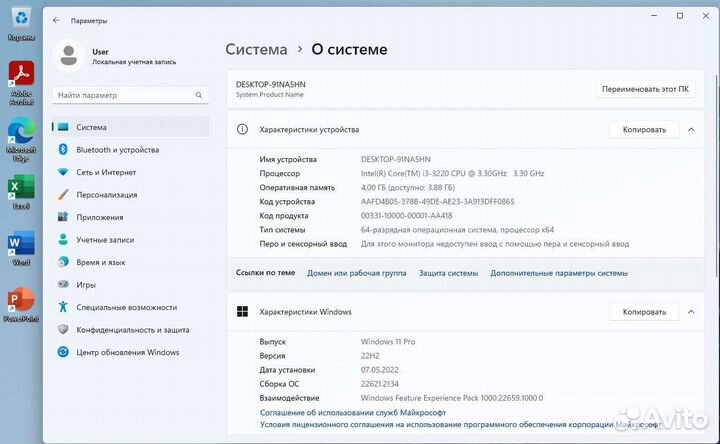Image resolution: width=720 pixels, height=444 pixels.
Task: Click the RAM value 4,00 ГБ
Action: 408,187
